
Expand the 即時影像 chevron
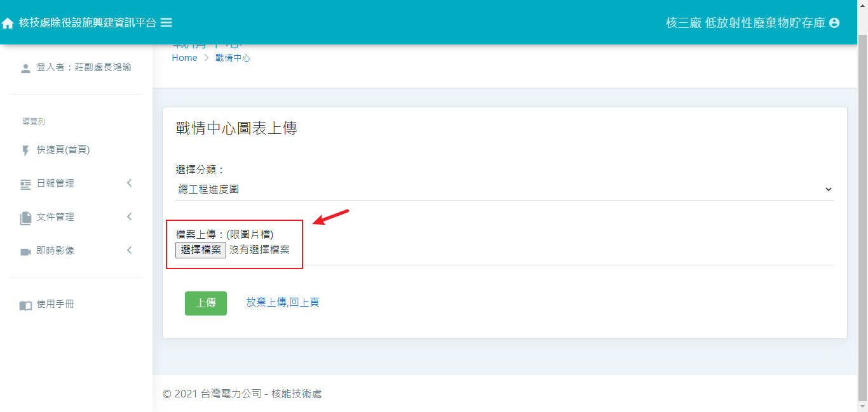point(129,250)
